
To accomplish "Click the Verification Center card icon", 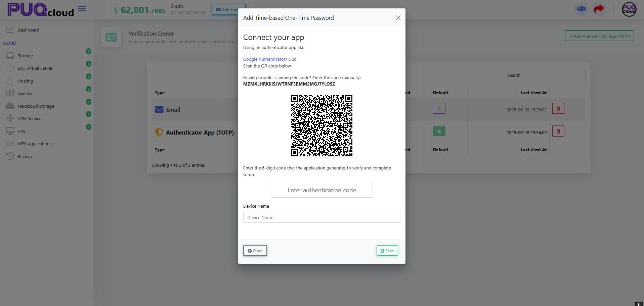I will 111,37.
